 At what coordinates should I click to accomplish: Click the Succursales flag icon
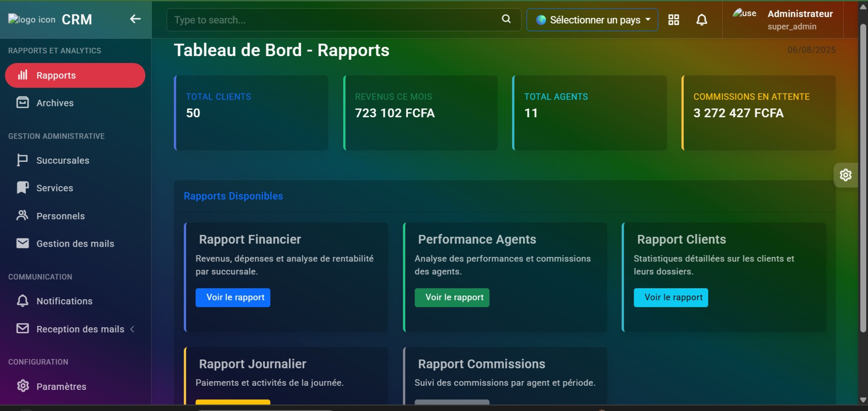point(23,160)
